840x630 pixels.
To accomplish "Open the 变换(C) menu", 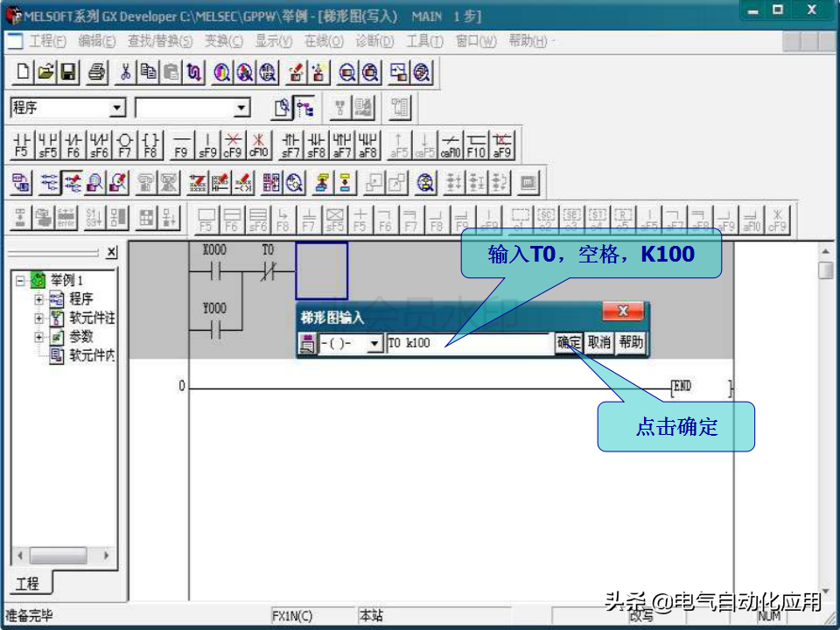I will point(223,41).
